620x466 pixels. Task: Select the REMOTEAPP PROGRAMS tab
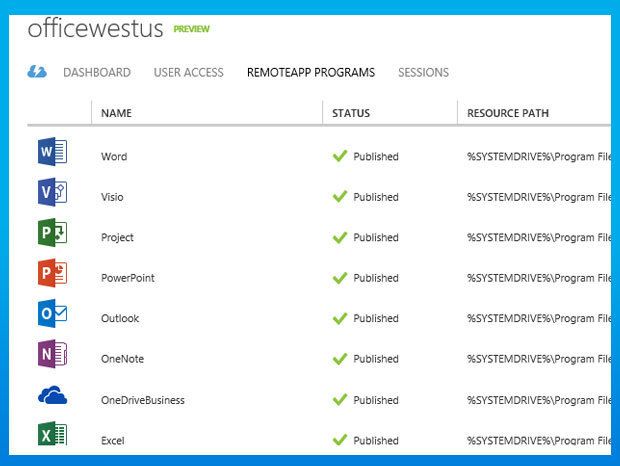click(x=311, y=72)
